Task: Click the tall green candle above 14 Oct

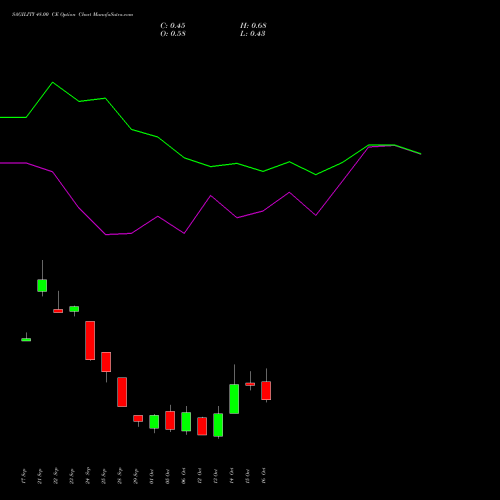Action: click(x=234, y=399)
